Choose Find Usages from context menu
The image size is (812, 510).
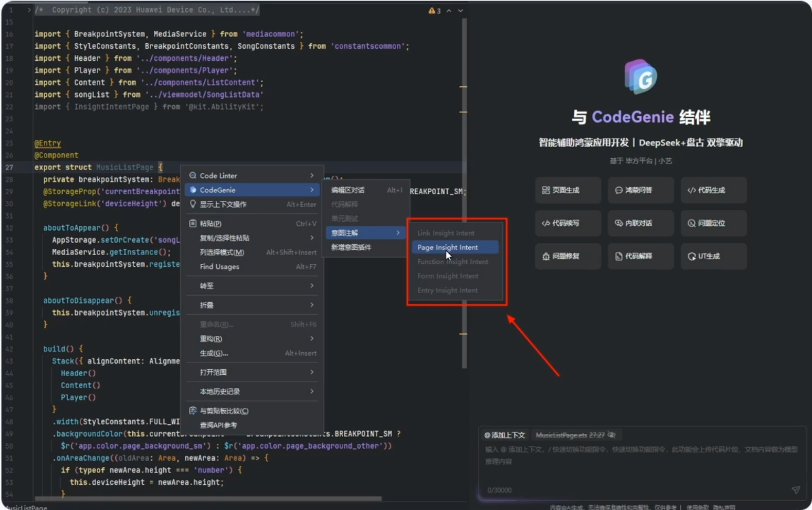click(252, 267)
